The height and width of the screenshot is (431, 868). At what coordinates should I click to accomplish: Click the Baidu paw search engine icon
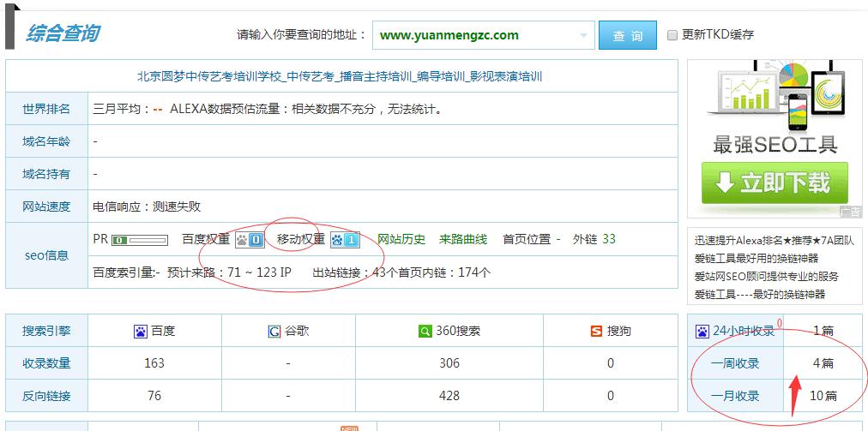coord(140,331)
